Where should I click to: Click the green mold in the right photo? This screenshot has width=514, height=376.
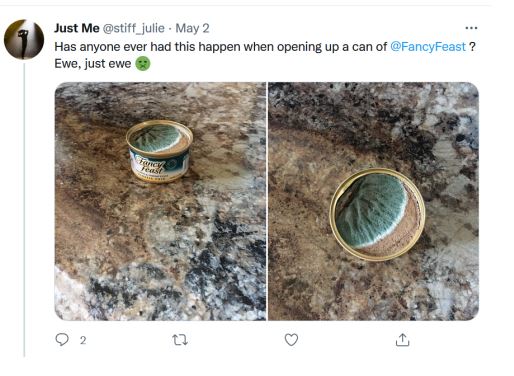[x=371, y=210]
